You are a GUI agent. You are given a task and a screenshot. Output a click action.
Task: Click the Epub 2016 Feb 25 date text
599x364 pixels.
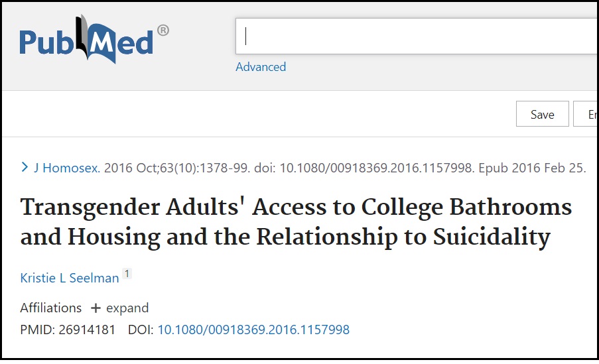click(x=532, y=168)
